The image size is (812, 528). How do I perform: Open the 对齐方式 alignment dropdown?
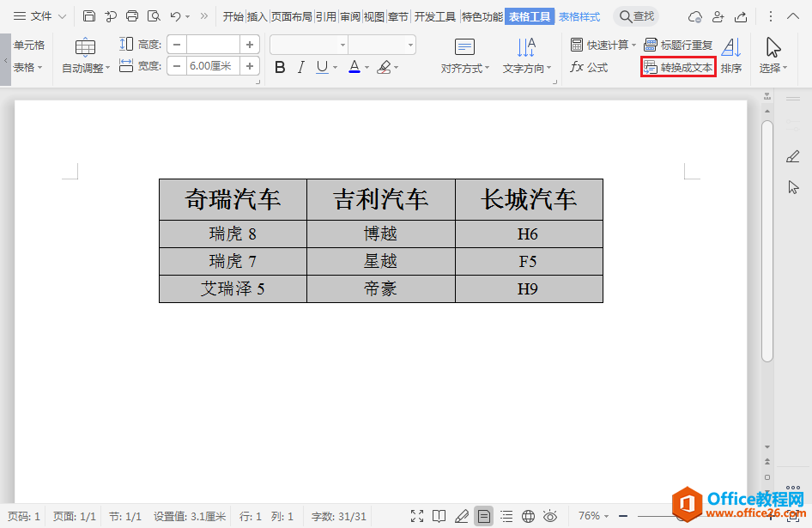[464, 56]
